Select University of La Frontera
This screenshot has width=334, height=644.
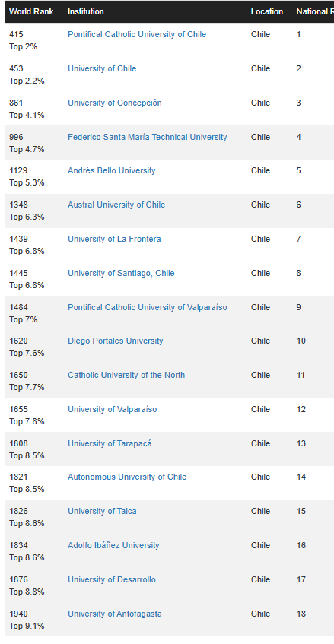pos(114,239)
